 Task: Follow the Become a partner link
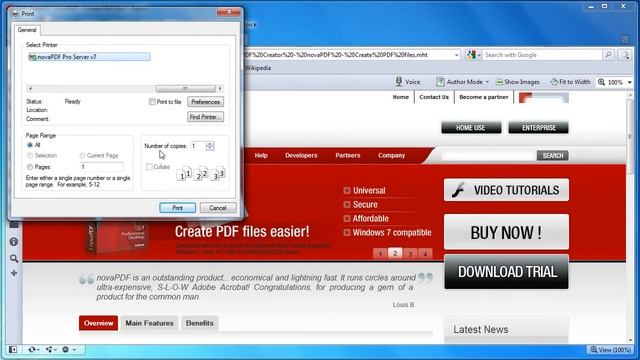point(484,97)
